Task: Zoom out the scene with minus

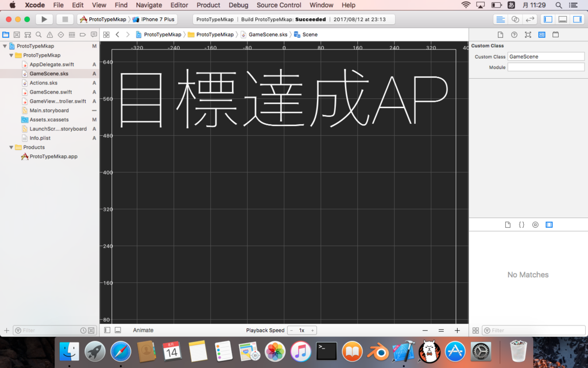Action: click(x=425, y=331)
